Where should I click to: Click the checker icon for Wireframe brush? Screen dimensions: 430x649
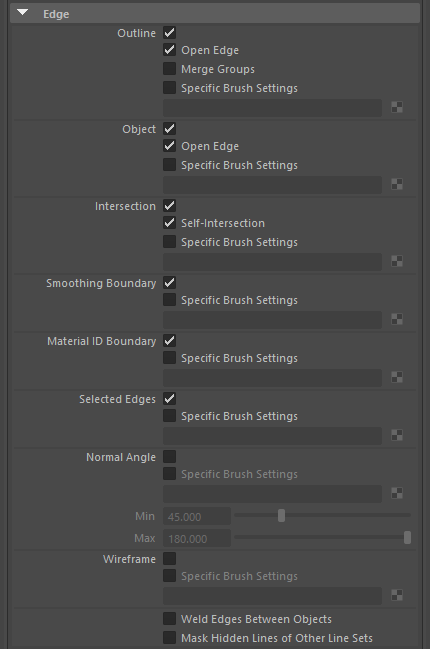point(397,595)
